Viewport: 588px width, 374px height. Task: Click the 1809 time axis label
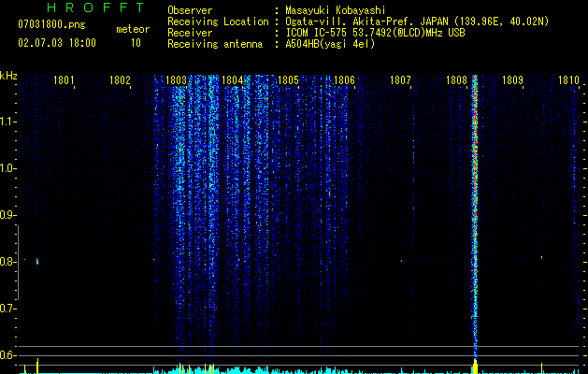pos(512,80)
